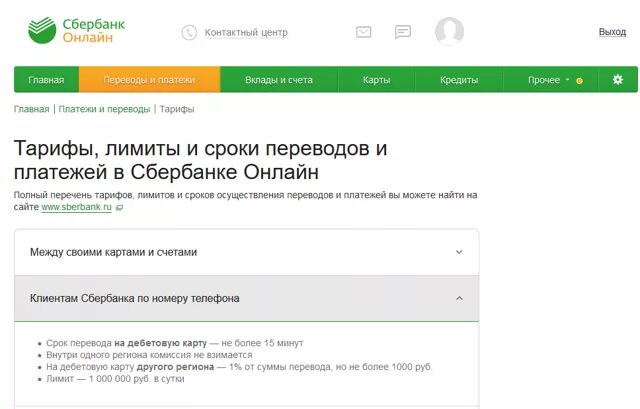The image size is (640, 409).
Task: Click the page title Тарифы, лимиты и сроки
Action: tap(200, 160)
